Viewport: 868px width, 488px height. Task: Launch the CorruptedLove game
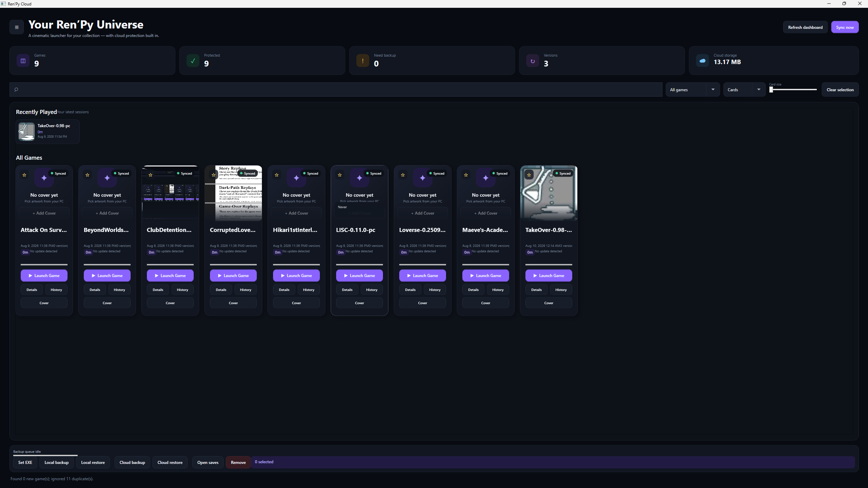click(233, 276)
